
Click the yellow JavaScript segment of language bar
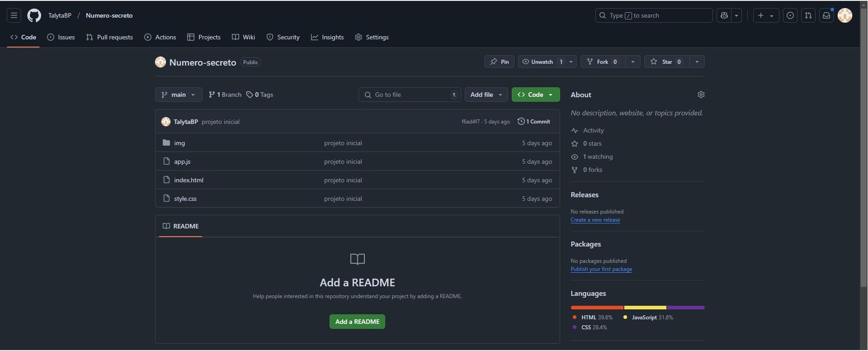pyautogui.click(x=645, y=308)
